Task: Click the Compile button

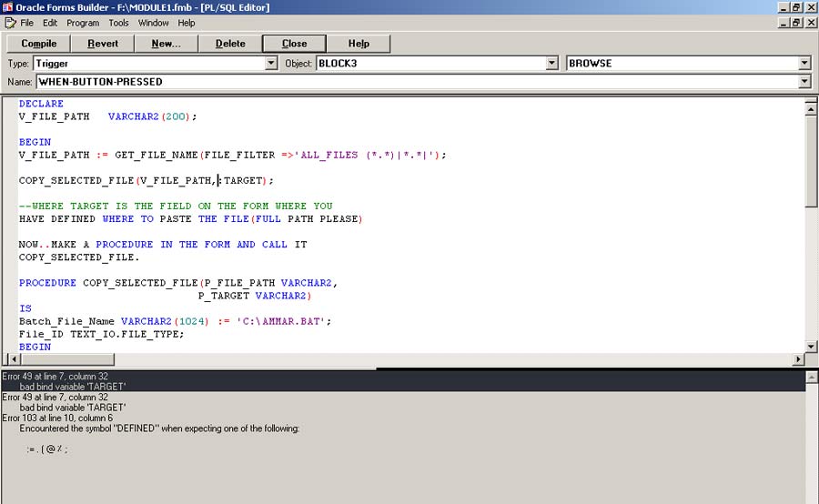Action: [39, 44]
